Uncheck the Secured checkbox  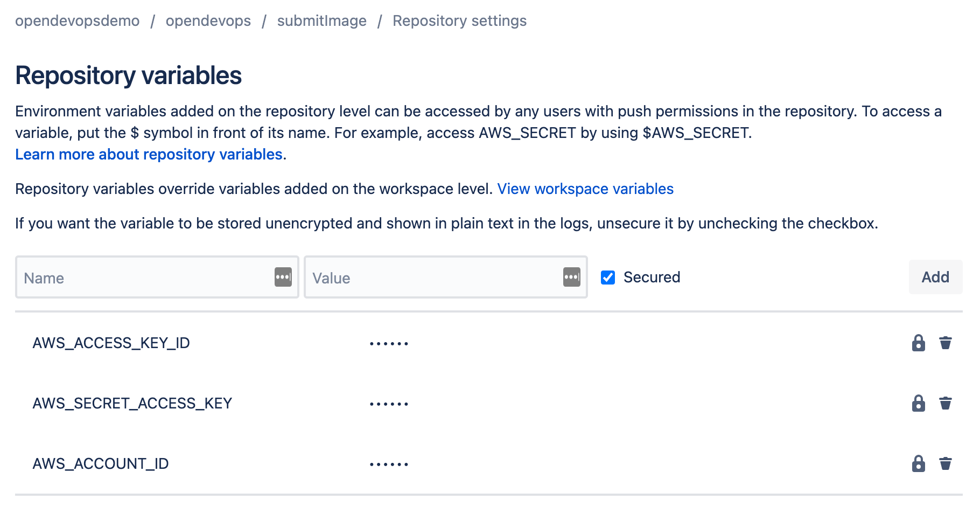tap(608, 277)
